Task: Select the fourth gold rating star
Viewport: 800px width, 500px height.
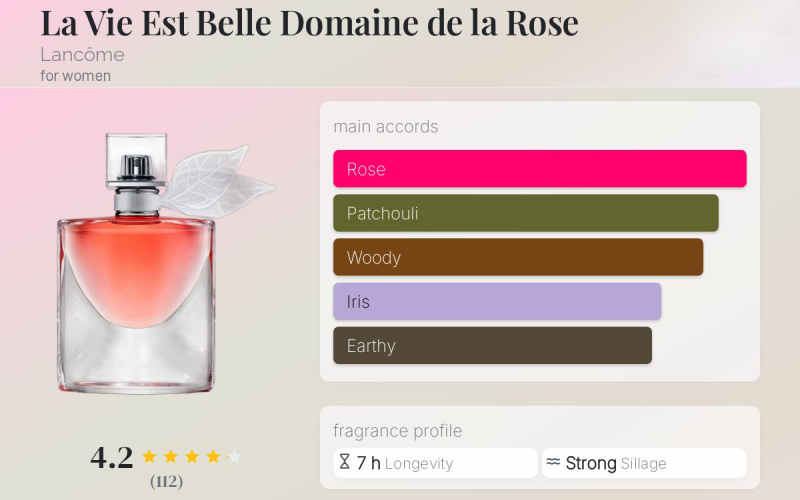Action: [x=213, y=457]
